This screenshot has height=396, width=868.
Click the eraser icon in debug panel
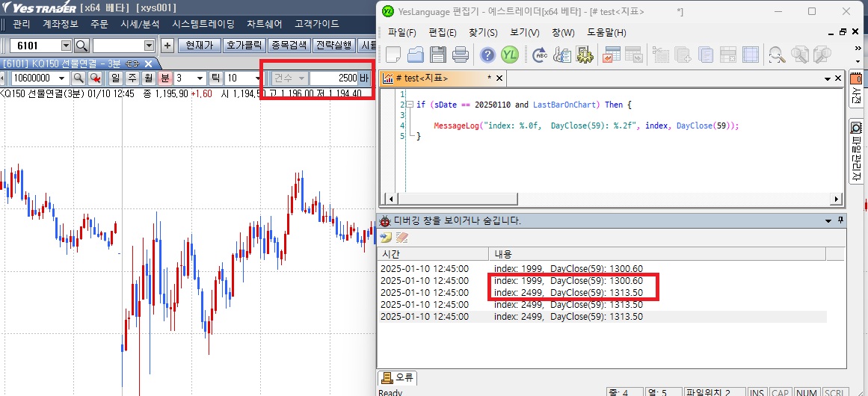402,238
